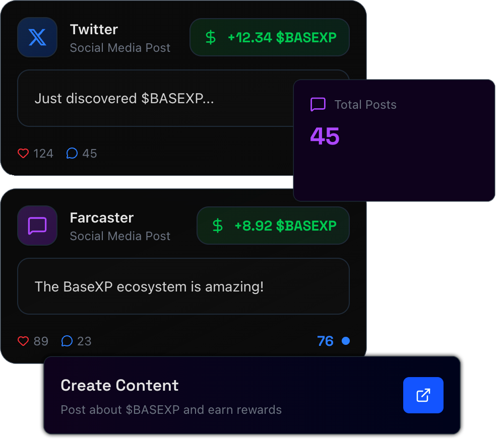The height and width of the screenshot is (440, 504).
Task: Click the Farcaster speech bubble icon
Action: tap(37, 226)
